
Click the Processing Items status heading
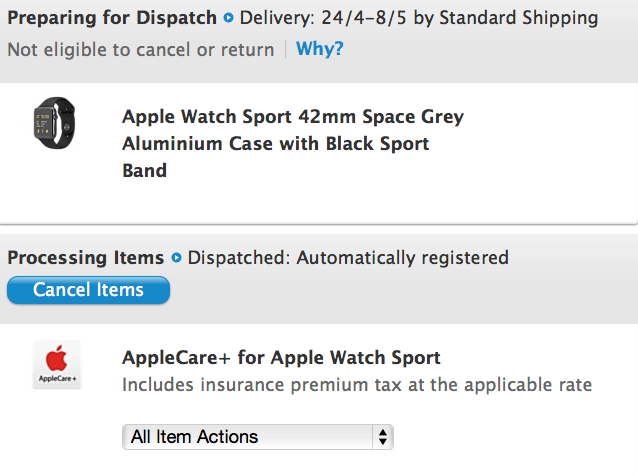[85, 258]
